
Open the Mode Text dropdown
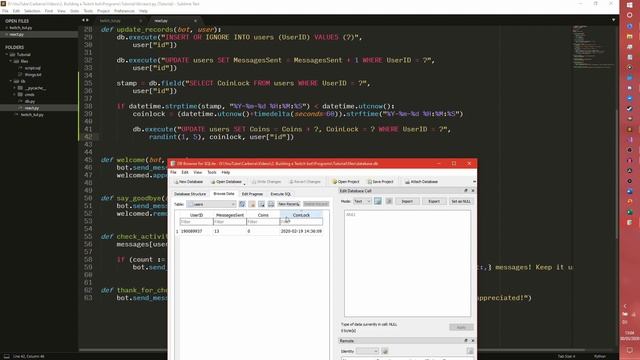coord(362,201)
